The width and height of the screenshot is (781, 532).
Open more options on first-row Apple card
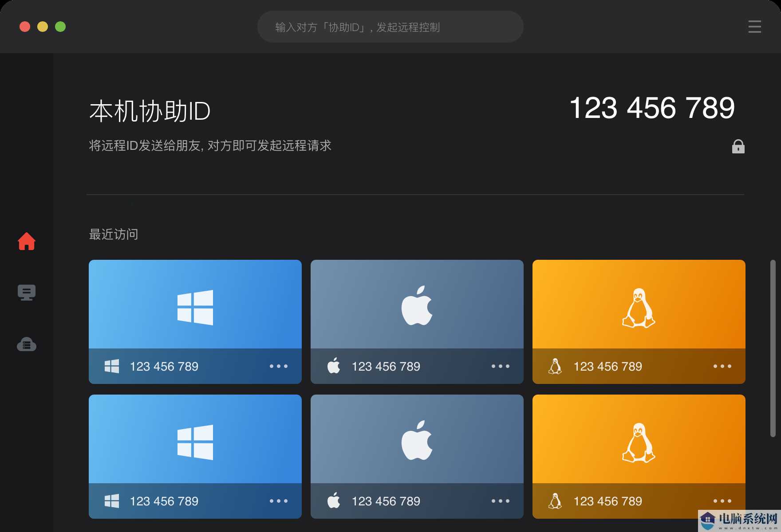point(501,366)
